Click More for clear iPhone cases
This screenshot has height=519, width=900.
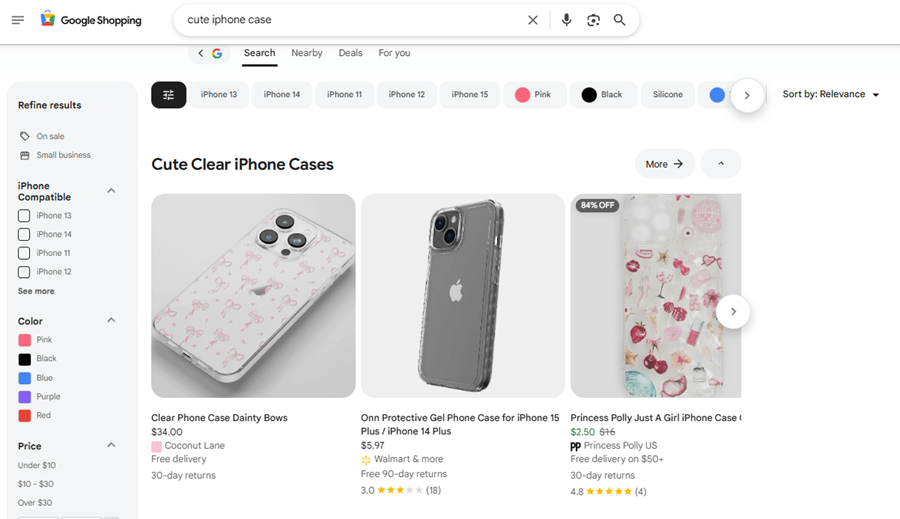tap(665, 164)
